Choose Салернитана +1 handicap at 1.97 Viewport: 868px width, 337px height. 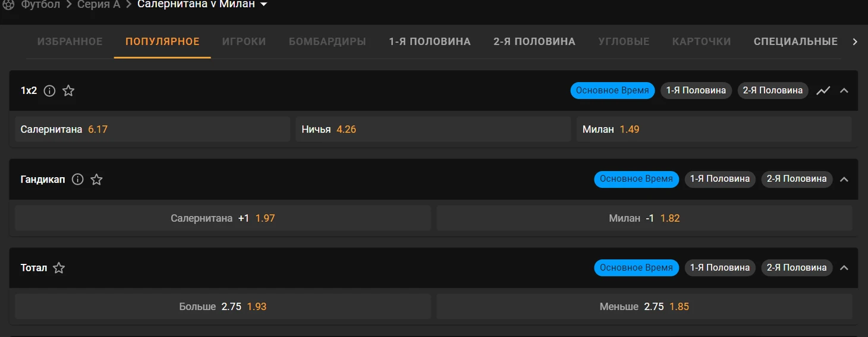[223, 218]
